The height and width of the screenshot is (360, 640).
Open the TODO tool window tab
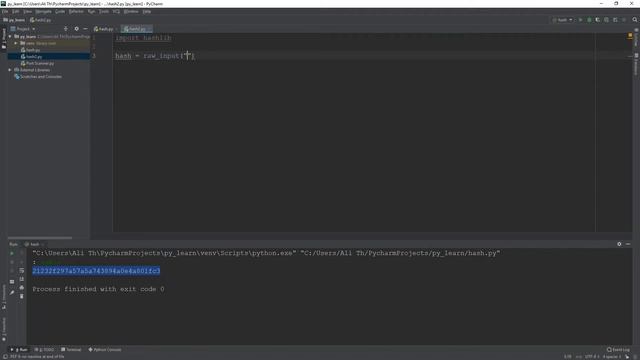44,350
